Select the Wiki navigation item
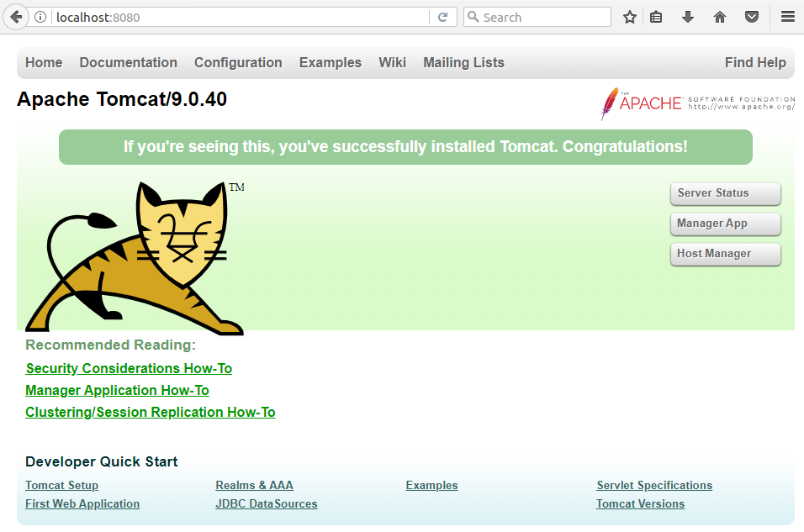 point(392,62)
